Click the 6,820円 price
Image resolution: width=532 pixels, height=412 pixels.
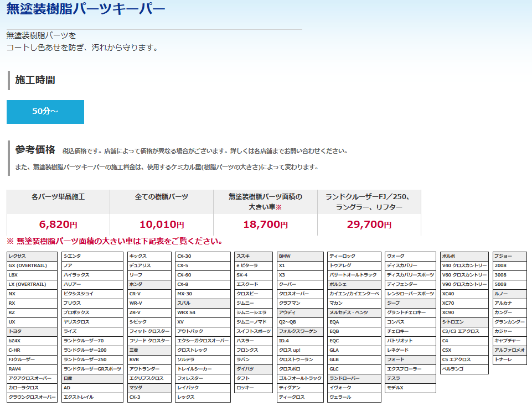(x=58, y=225)
